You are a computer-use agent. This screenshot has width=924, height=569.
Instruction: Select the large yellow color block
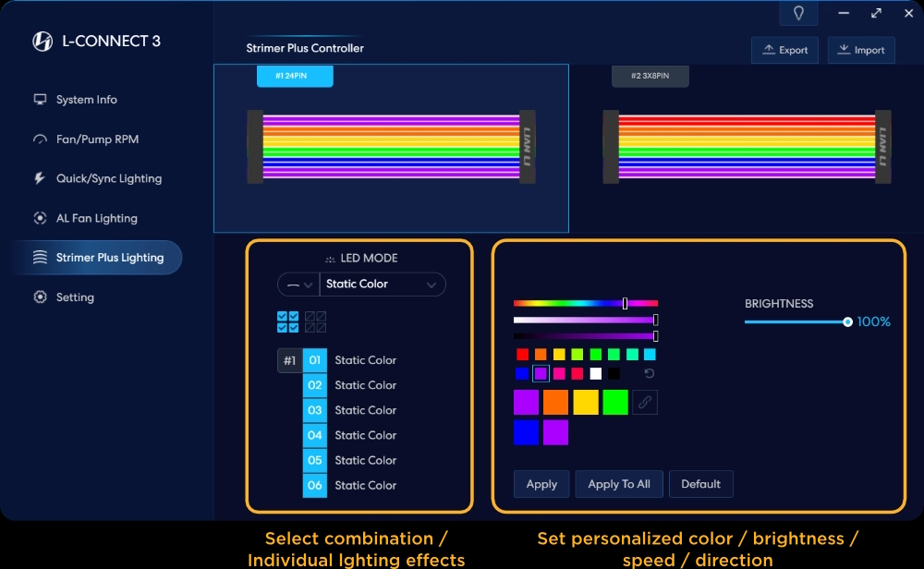[586, 403]
